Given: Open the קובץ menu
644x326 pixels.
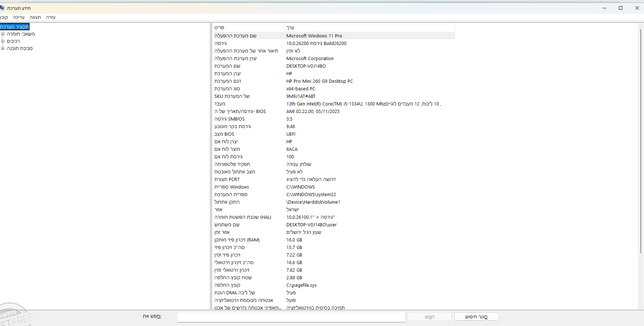Looking at the screenshot, I should pos(4,17).
